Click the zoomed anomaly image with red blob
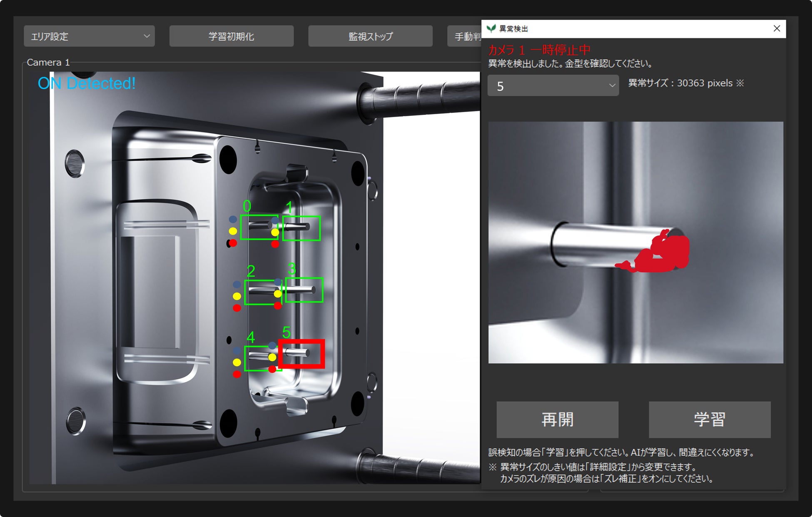812x517 pixels. point(635,242)
